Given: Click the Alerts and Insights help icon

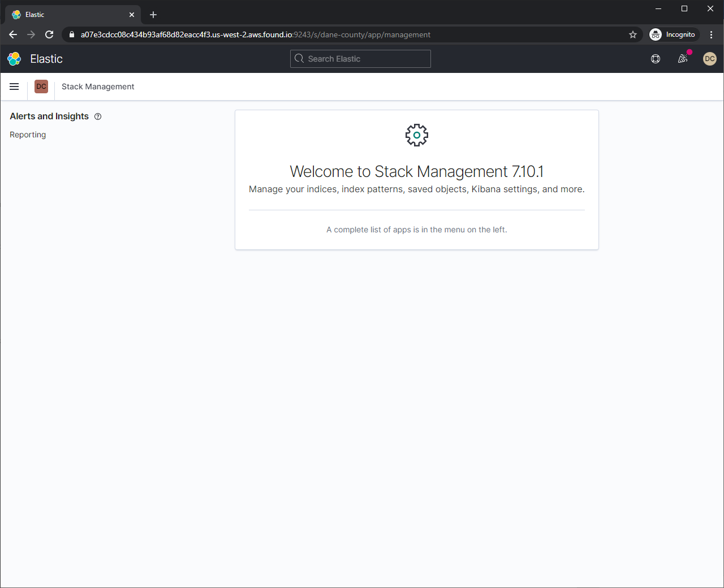Looking at the screenshot, I should tap(98, 116).
